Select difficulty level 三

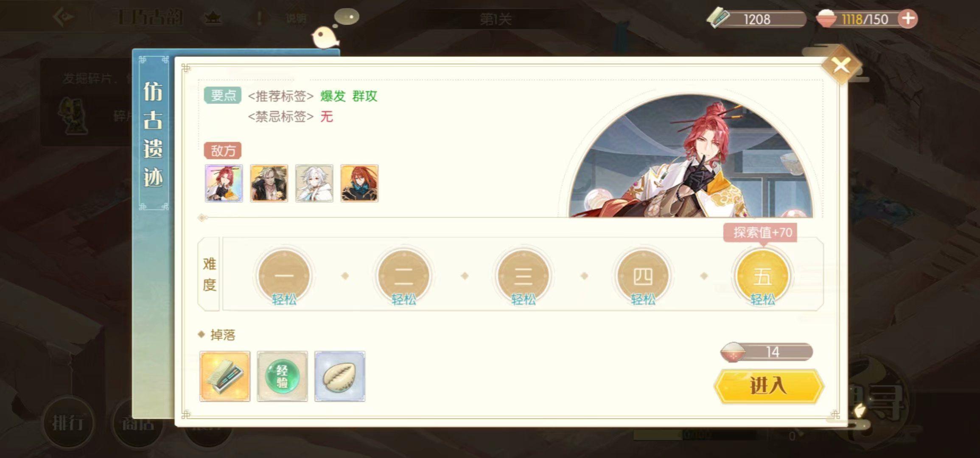pos(523,276)
